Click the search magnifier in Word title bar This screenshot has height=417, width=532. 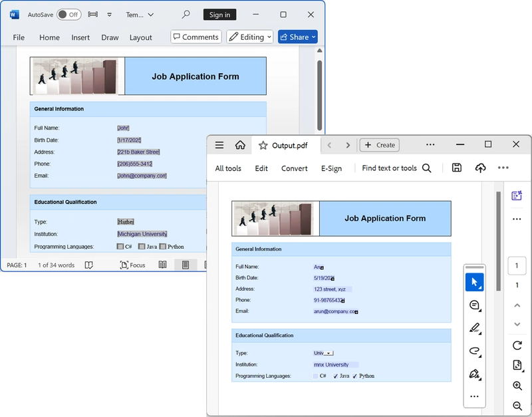coord(186,14)
